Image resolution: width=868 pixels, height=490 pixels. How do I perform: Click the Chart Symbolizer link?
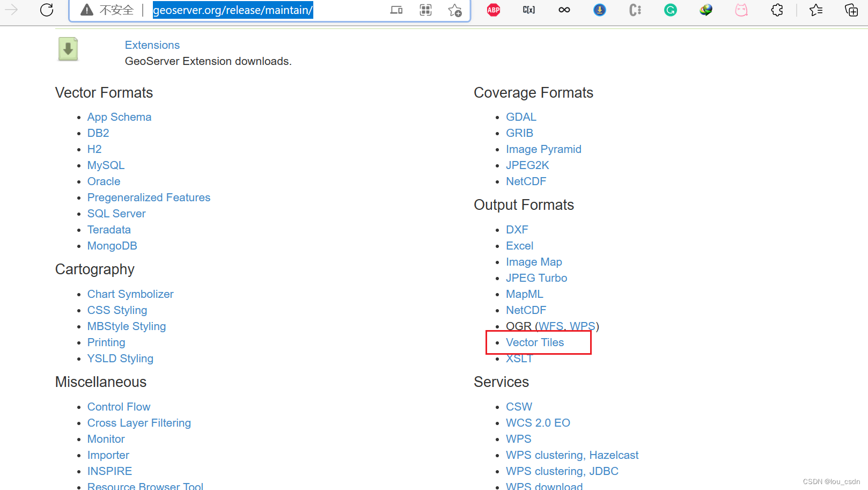click(x=130, y=294)
